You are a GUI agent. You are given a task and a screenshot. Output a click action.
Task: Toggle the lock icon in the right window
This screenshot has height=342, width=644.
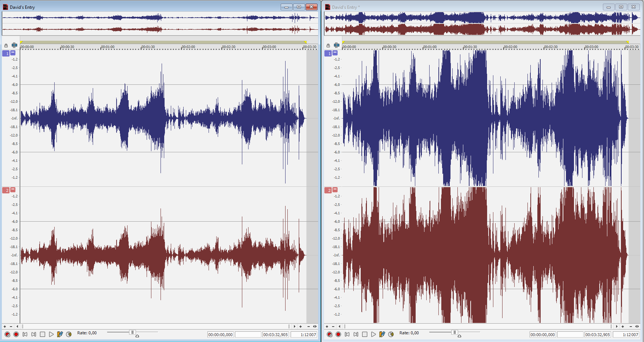[x=328, y=46]
